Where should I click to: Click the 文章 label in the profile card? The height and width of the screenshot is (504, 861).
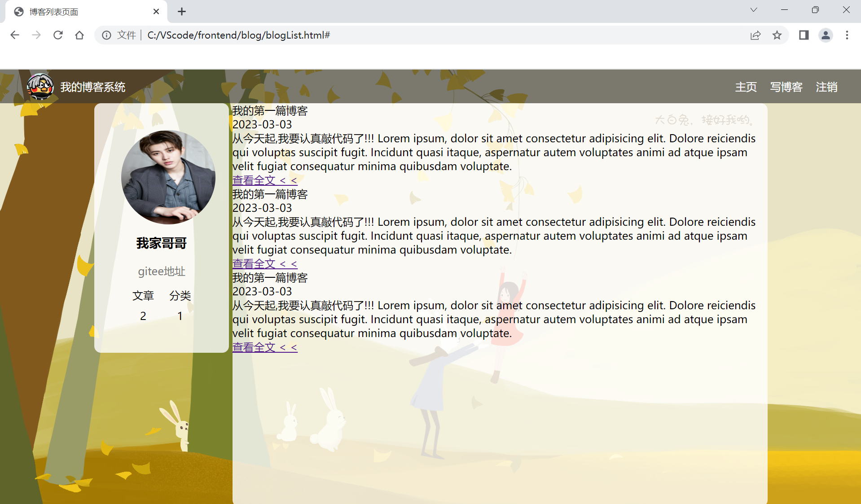point(143,296)
